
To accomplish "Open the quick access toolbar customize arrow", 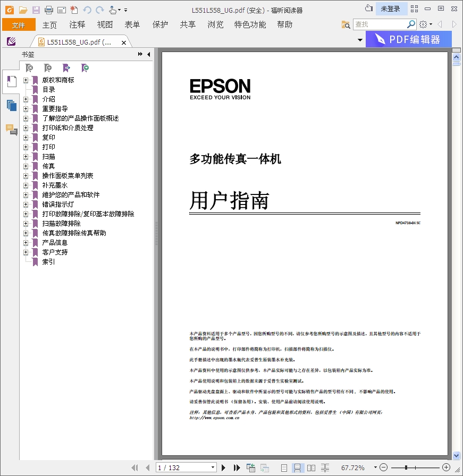I will 126,10.
